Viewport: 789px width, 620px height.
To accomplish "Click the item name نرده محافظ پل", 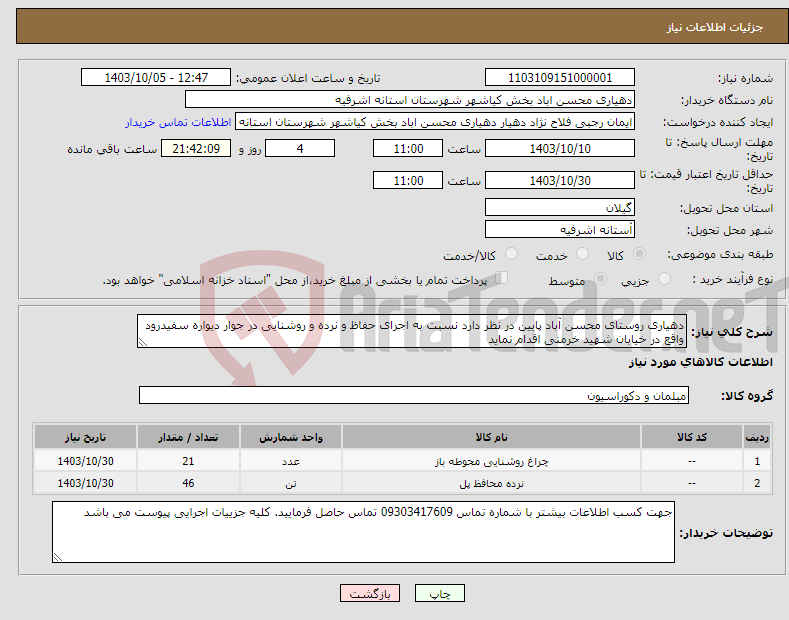I will [491, 483].
